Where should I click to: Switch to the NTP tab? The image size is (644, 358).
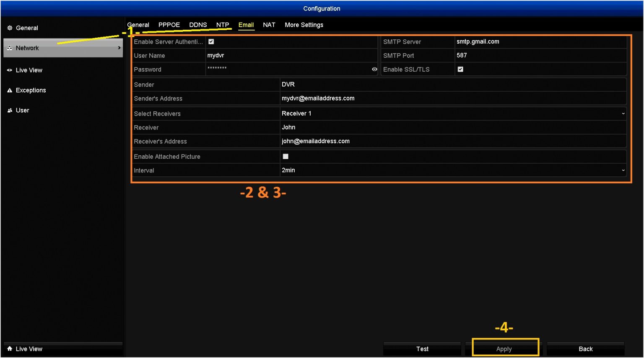tap(223, 25)
